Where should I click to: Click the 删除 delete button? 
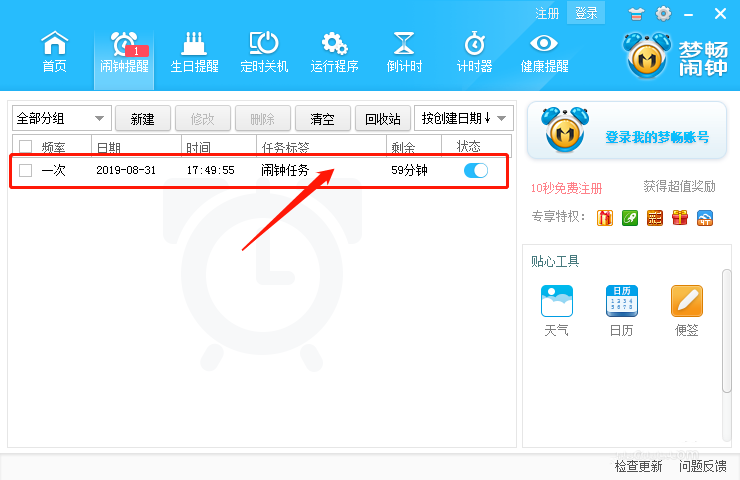tap(262, 118)
